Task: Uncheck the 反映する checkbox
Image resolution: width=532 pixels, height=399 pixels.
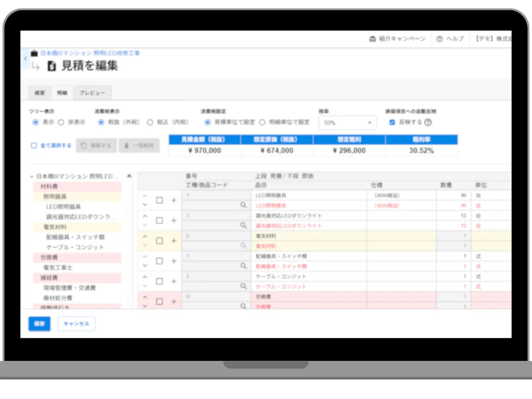Action: click(x=392, y=122)
